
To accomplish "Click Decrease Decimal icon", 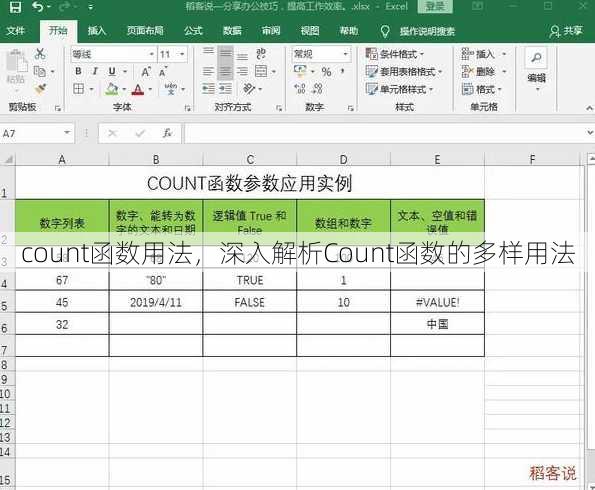I will coord(317,89).
